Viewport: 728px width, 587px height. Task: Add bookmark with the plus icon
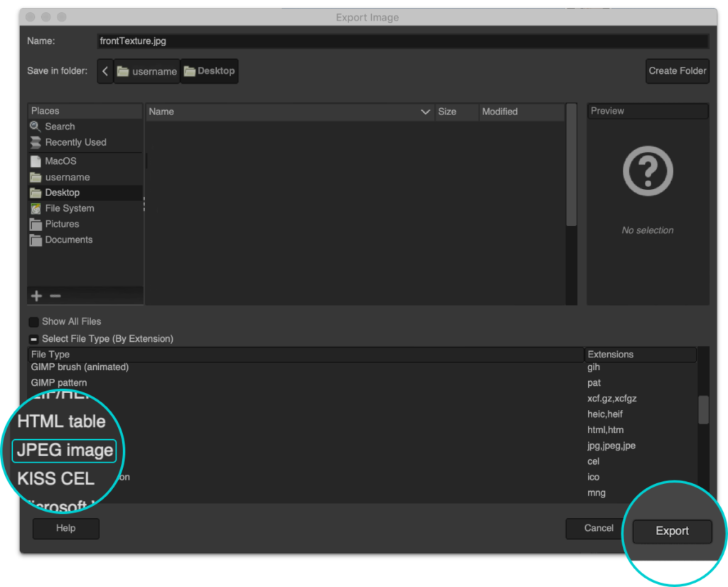pyautogui.click(x=37, y=296)
